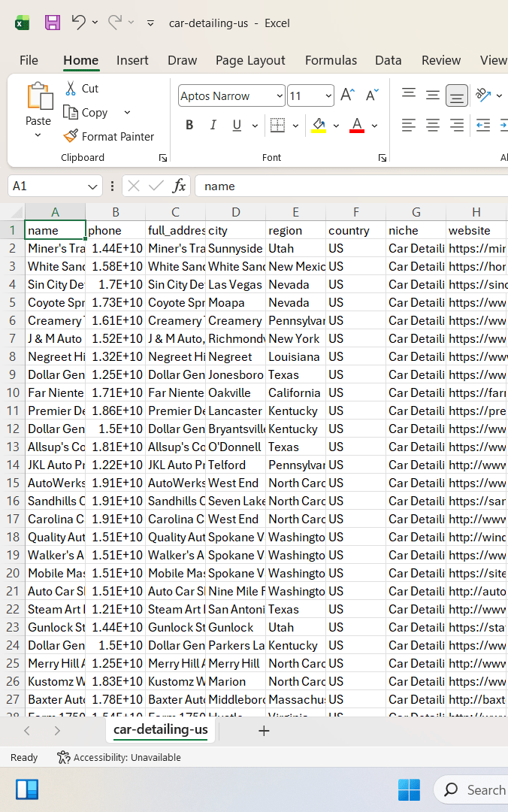508x812 pixels.
Task: Activate the Format Painter brush
Action: [71, 136]
